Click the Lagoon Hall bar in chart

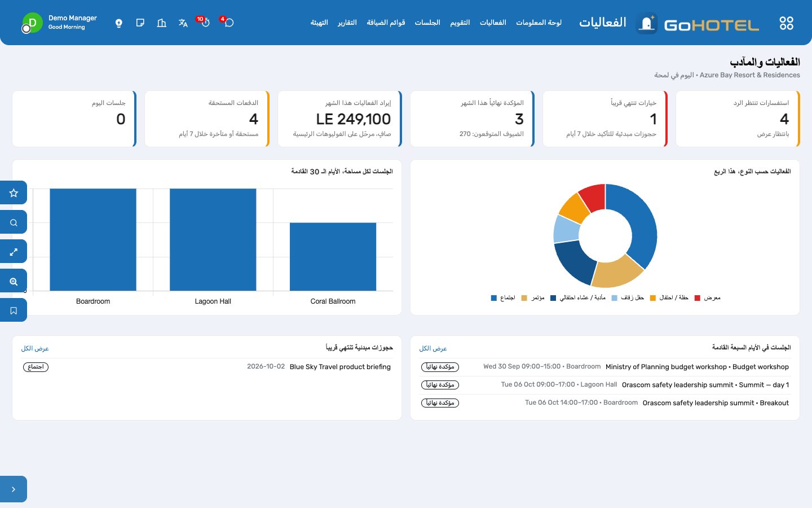(x=213, y=239)
